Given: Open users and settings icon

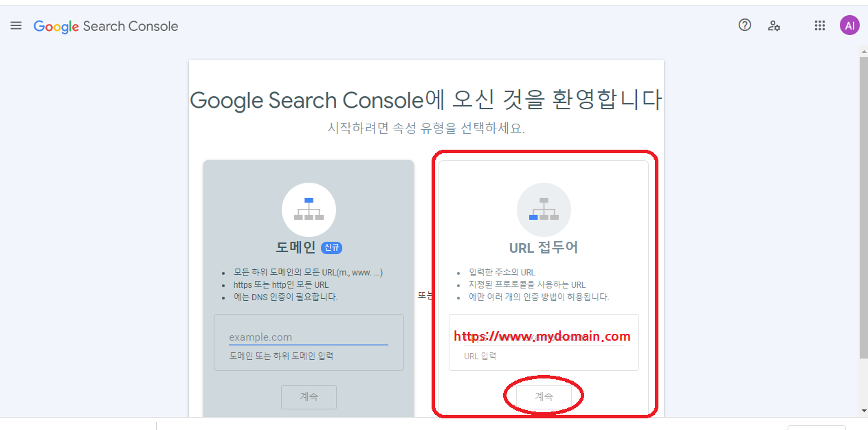Looking at the screenshot, I should (x=775, y=26).
